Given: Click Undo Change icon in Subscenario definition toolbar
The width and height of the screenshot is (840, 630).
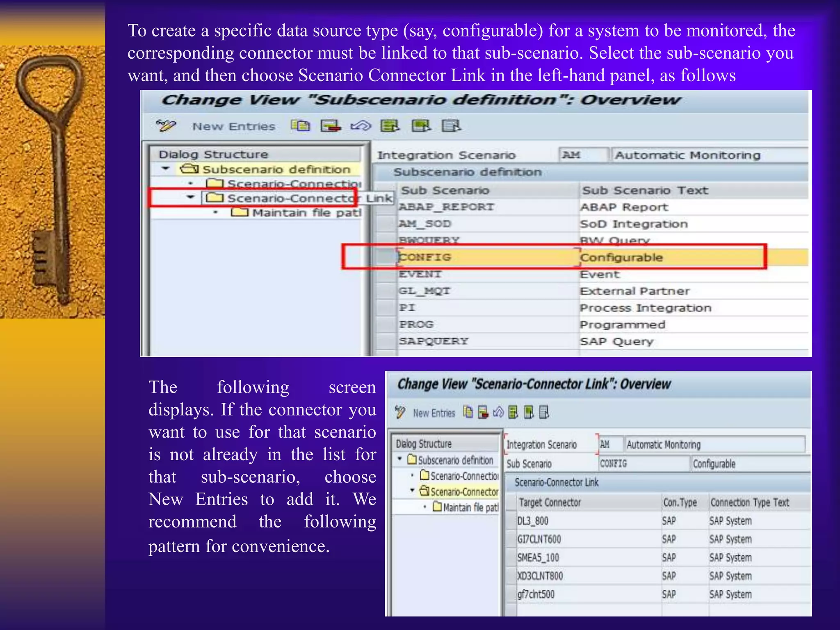Looking at the screenshot, I should coord(361,126).
